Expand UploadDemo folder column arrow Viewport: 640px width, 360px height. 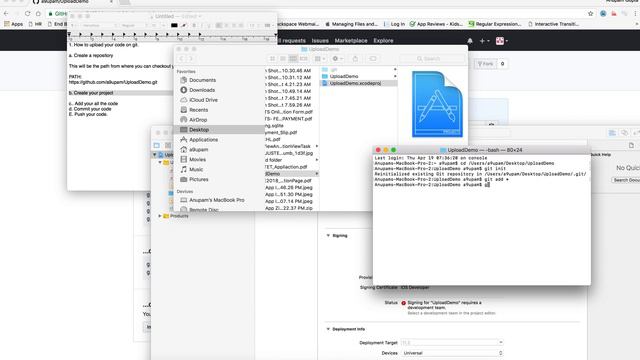point(395,76)
